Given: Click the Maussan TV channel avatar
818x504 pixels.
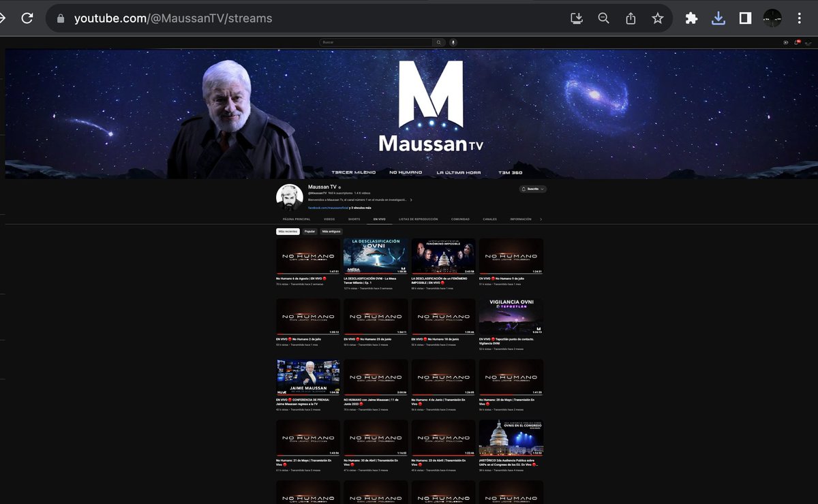Looking at the screenshot, I should tap(289, 197).
